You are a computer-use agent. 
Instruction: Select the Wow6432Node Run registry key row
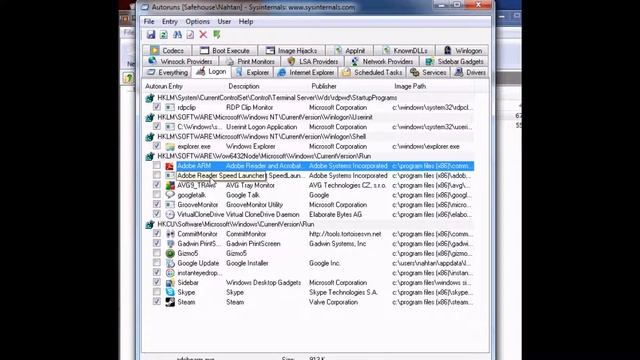point(309,156)
